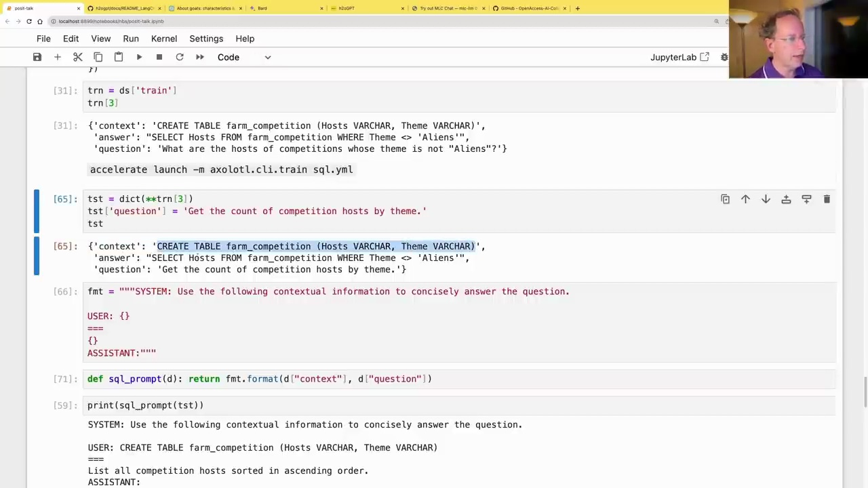This screenshot has height=488, width=868.
Task: Click the browser zoom magnifier icon
Action: tap(716, 21)
